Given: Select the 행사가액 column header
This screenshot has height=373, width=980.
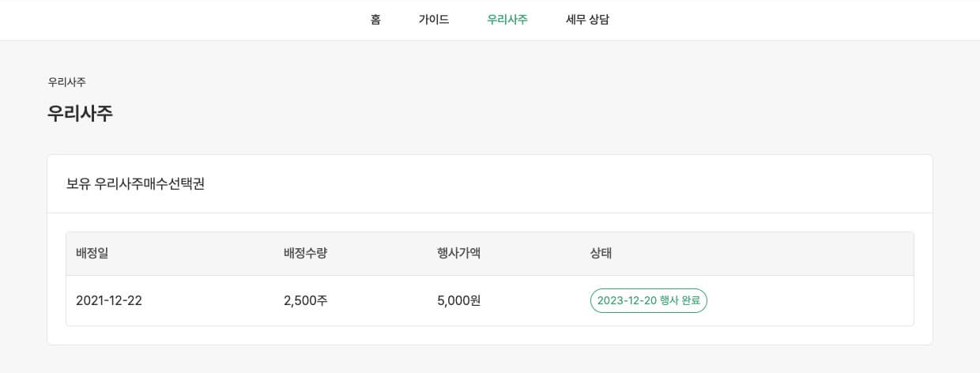Looking at the screenshot, I should click(x=458, y=254).
